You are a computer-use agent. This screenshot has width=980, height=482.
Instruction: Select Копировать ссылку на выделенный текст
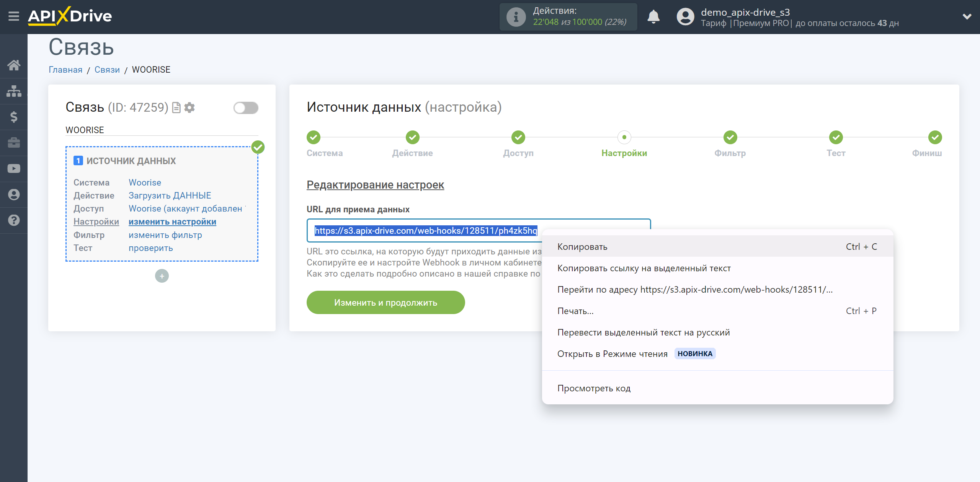[717, 268]
